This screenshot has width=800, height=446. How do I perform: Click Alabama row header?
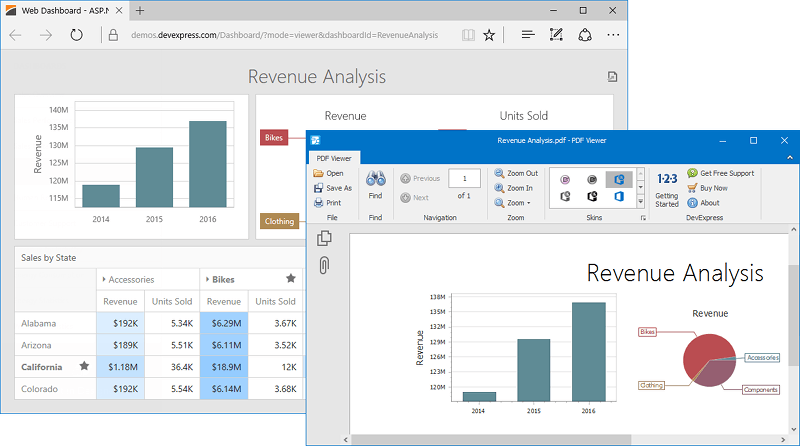[56, 324]
